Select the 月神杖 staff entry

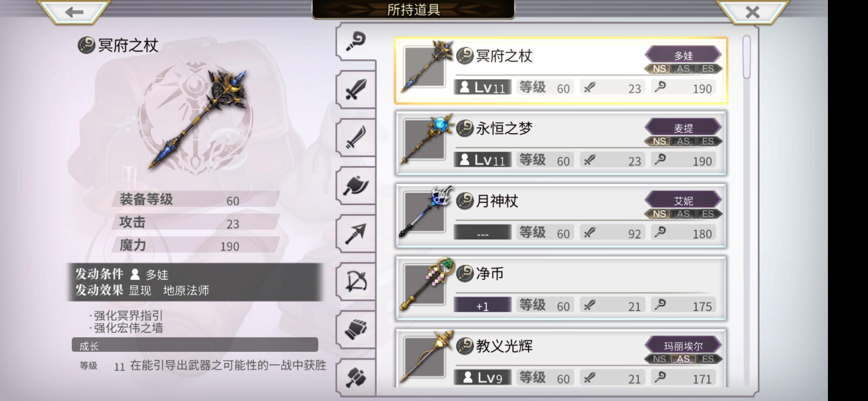[x=560, y=216]
